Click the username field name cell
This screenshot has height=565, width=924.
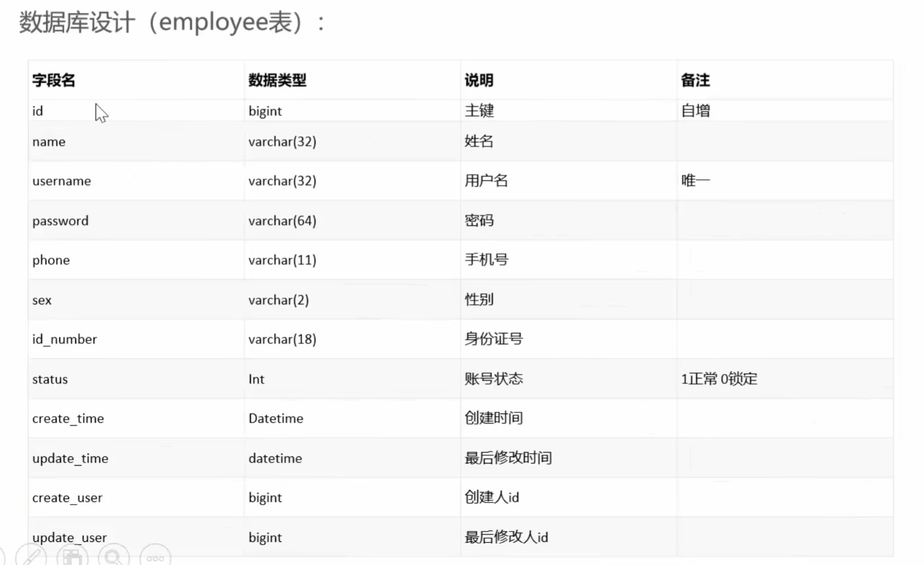tap(62, 181)
